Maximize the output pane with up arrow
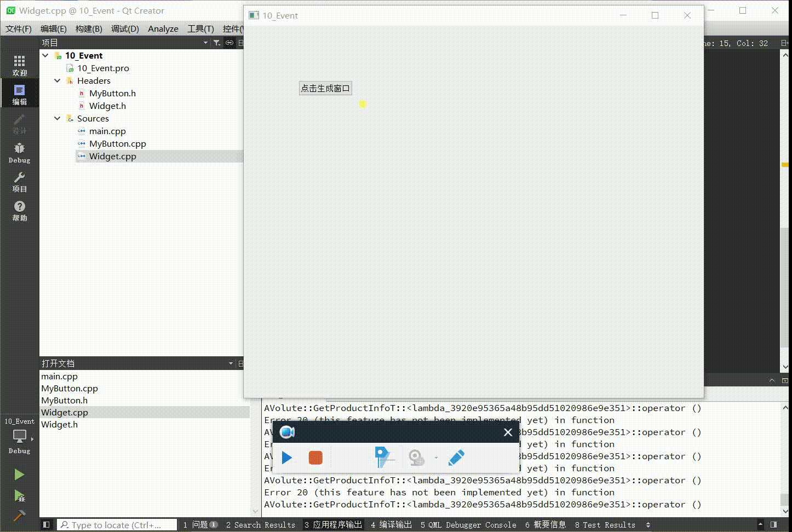 [772, 380]
